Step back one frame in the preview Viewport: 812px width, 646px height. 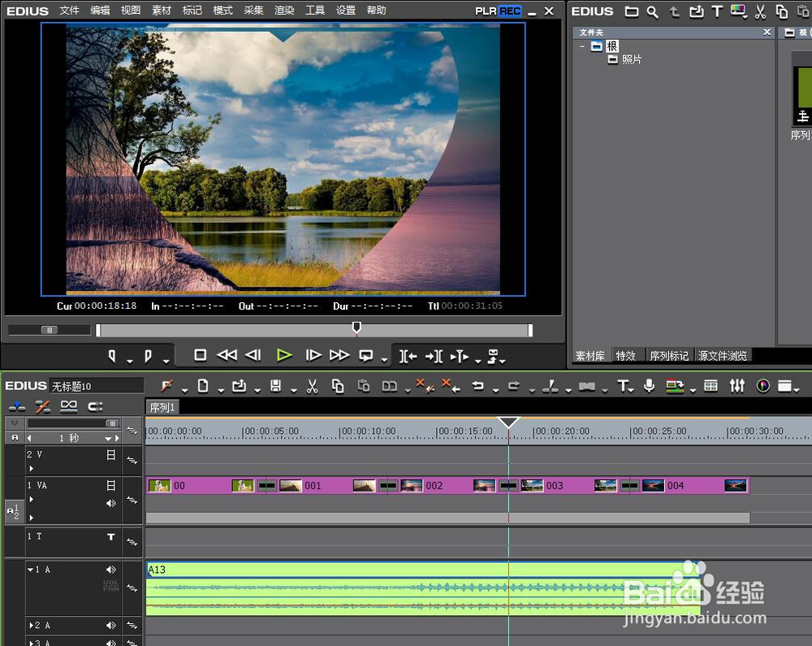coord(253,355)
